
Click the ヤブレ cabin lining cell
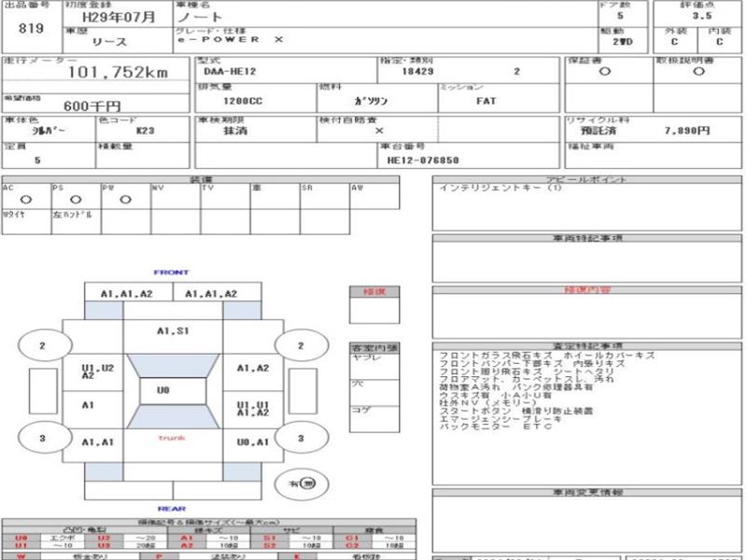(374, 366)
